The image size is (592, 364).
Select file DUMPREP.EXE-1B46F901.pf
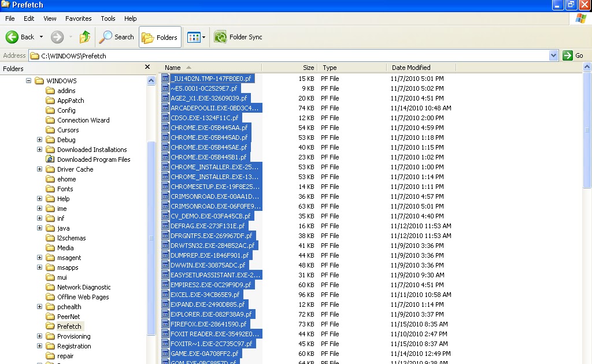click(210, 255)
